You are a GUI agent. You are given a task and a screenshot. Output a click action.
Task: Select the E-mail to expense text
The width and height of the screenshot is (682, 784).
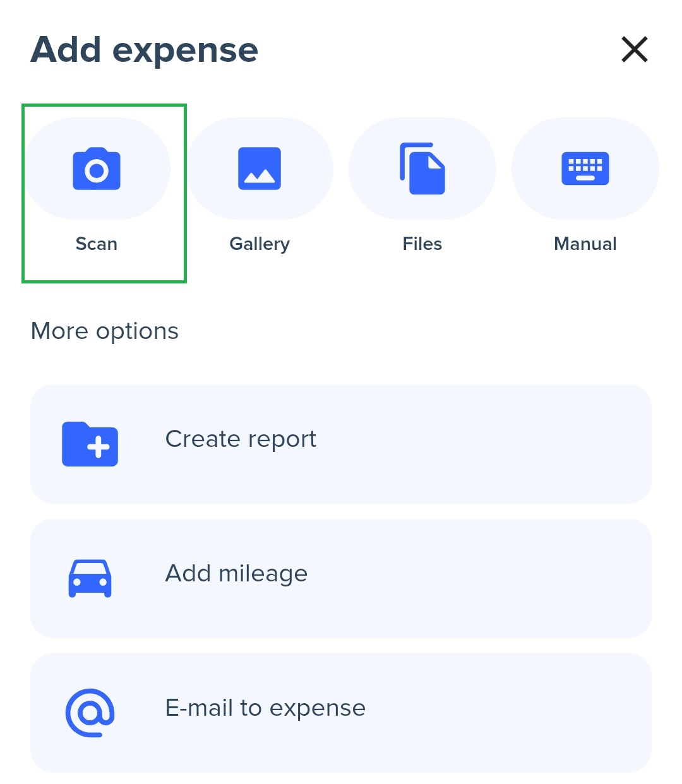coord(265,708)
